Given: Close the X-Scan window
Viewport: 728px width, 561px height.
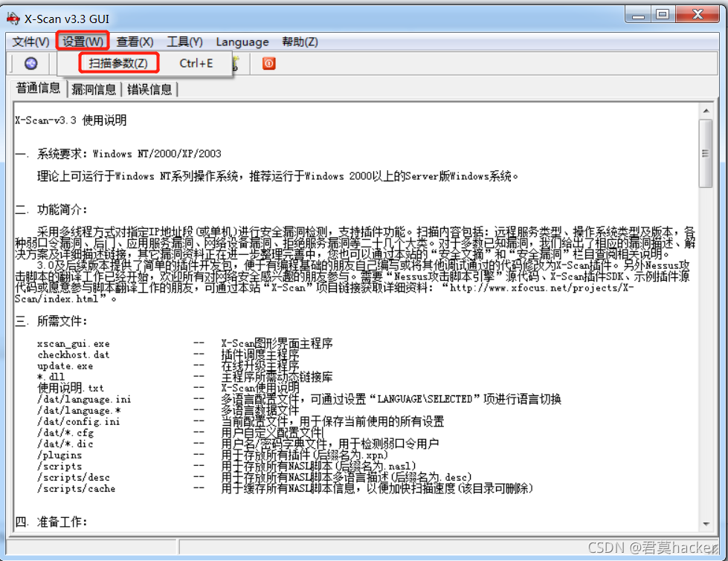Looking at the screenshot, I should tap(698, 15).
